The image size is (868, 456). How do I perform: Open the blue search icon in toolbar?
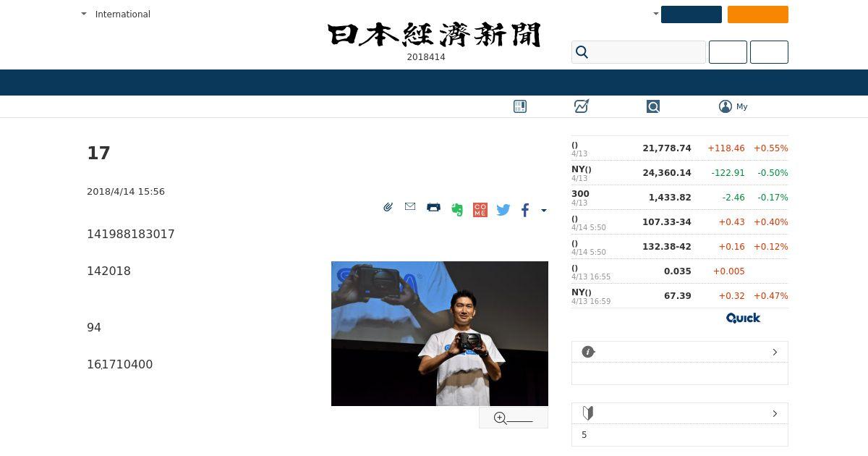(x=653, y=106)
